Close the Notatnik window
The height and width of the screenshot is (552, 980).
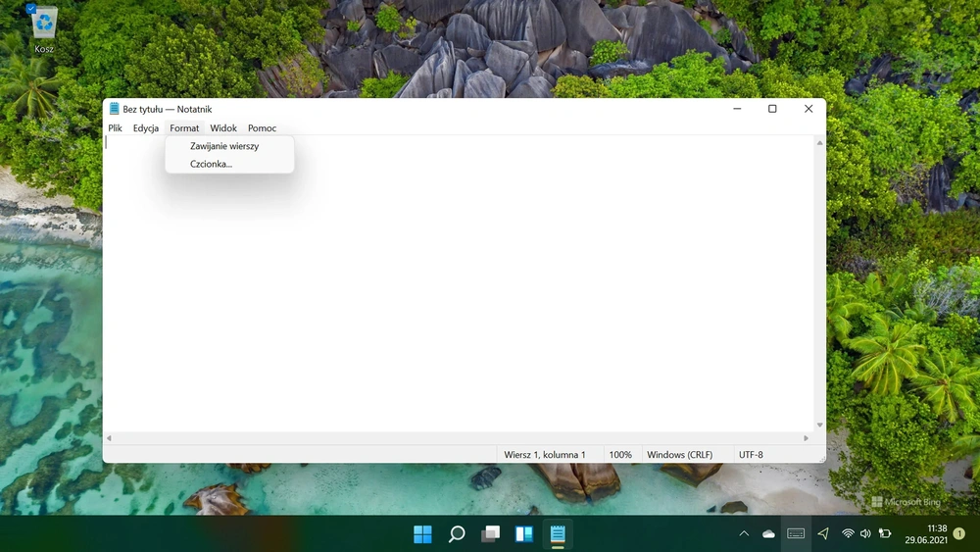tap(808, 109)
